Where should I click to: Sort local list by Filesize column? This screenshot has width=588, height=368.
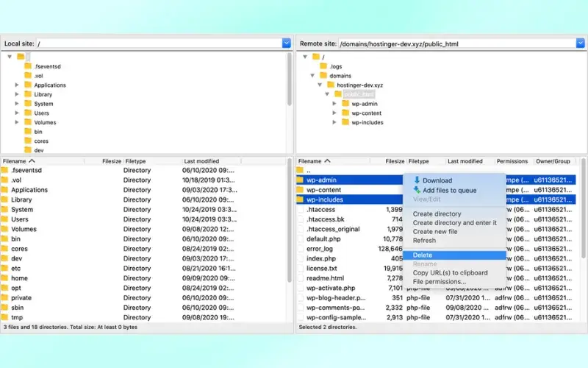(104, 161)
